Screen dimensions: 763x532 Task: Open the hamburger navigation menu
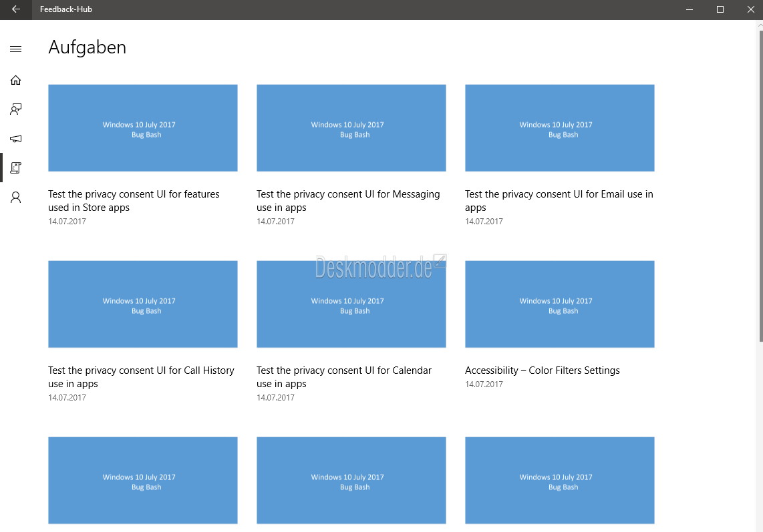click(15, 49)
